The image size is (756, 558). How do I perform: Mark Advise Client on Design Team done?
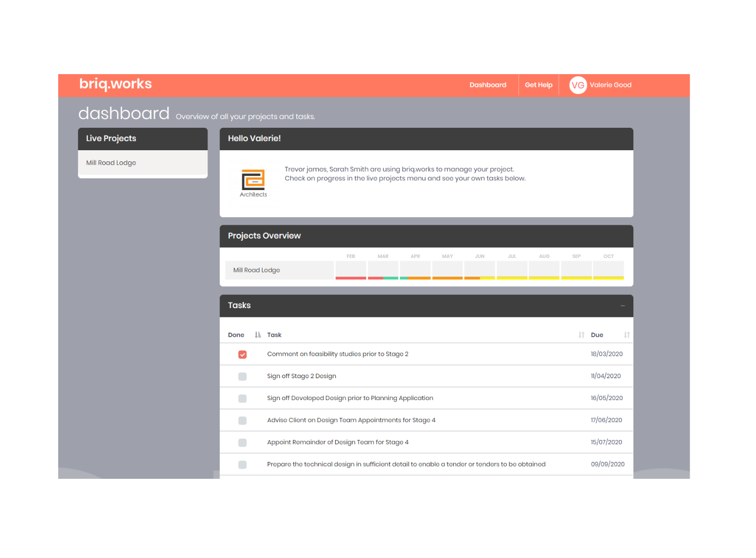(243, 421)
